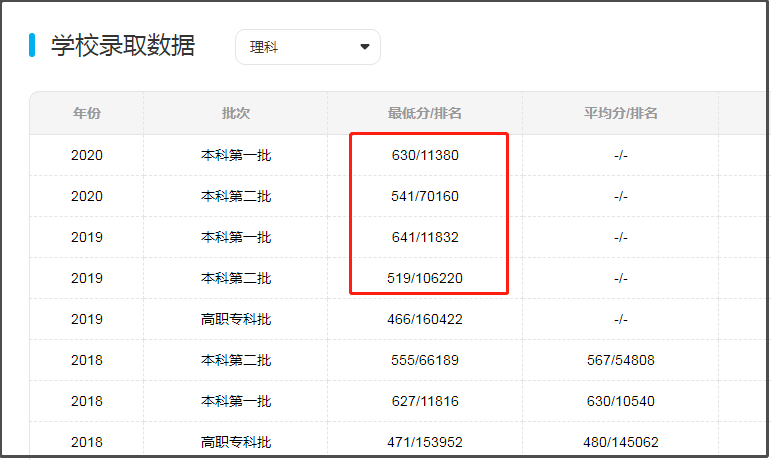Click 本科第一批 in the 641/11832 row
The width and height of the screenshot is (771, 460).
(x=236, y=237)
